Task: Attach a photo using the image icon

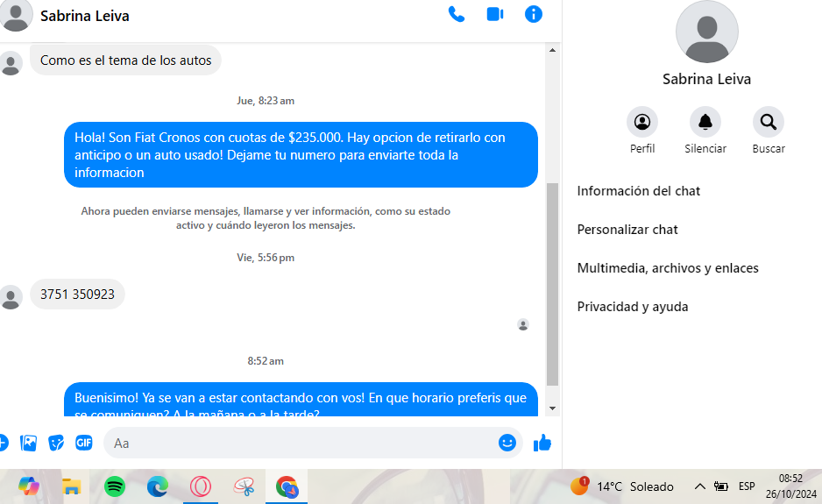Action: [28, 444]
